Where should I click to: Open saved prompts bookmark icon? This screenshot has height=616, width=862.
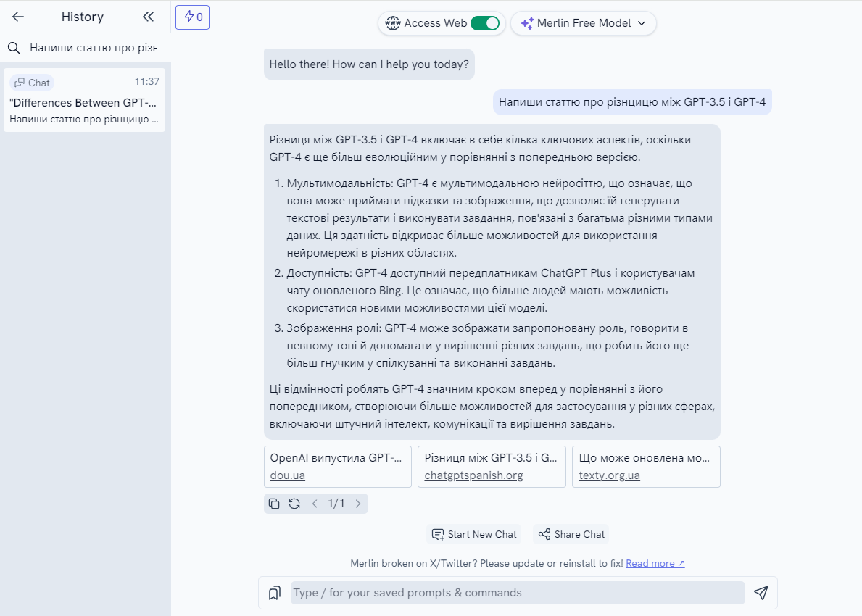click(x=274, y=593)
